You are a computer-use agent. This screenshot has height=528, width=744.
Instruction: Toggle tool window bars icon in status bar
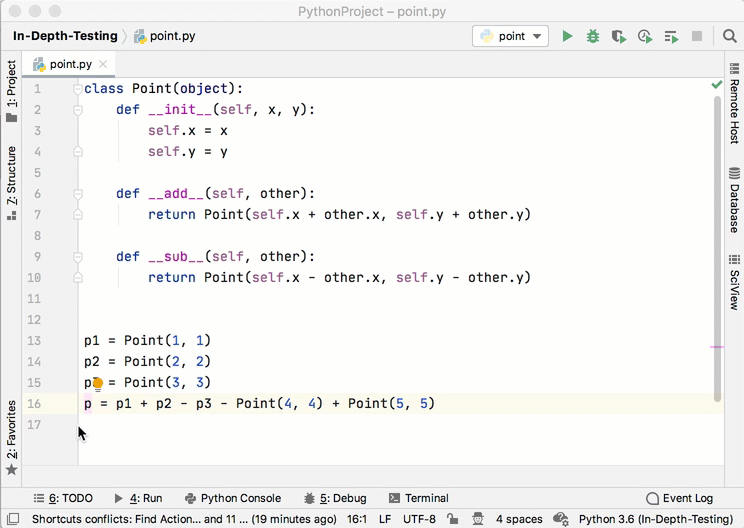coord(13,519)
